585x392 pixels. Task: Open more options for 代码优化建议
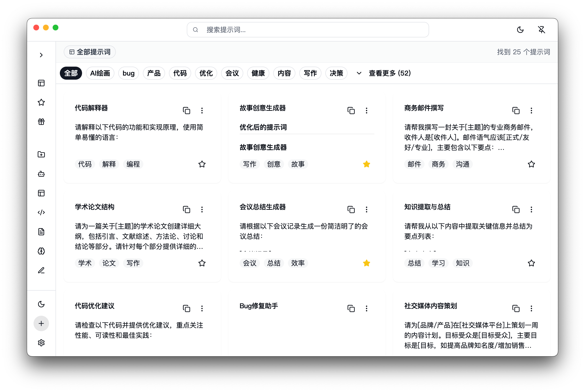pyautogui.click(x=202, y=308)
